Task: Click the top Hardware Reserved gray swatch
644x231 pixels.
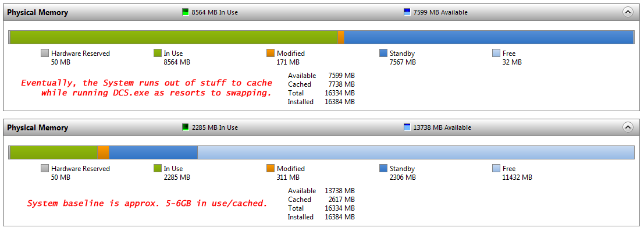Action: (x=45, y=53)
